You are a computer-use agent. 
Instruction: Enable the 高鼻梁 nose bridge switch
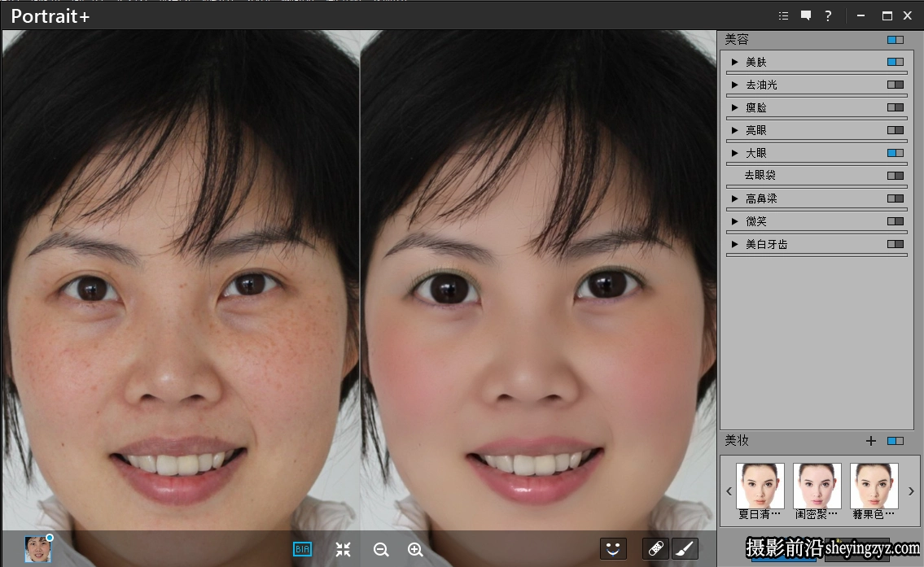pos(896,198)
